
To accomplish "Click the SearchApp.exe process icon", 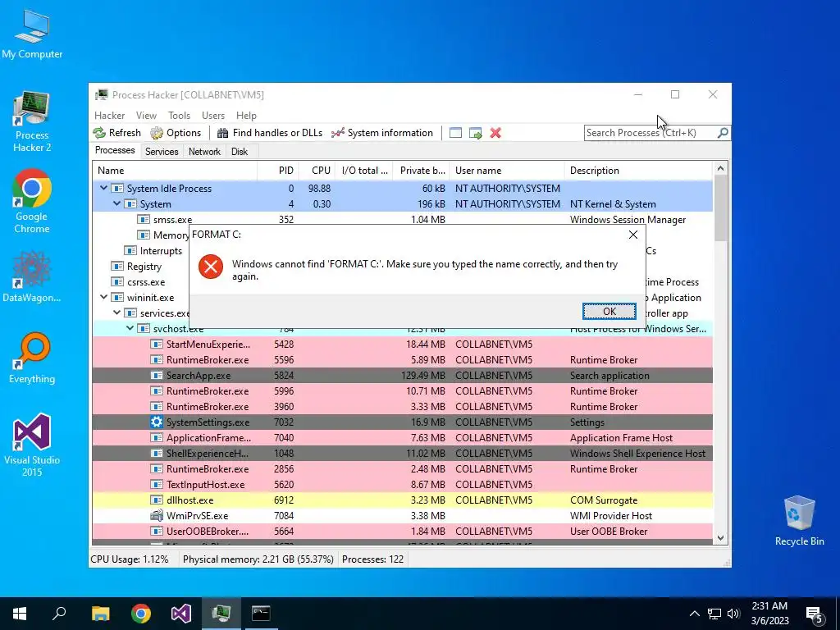I will click(x=157, y=376).
